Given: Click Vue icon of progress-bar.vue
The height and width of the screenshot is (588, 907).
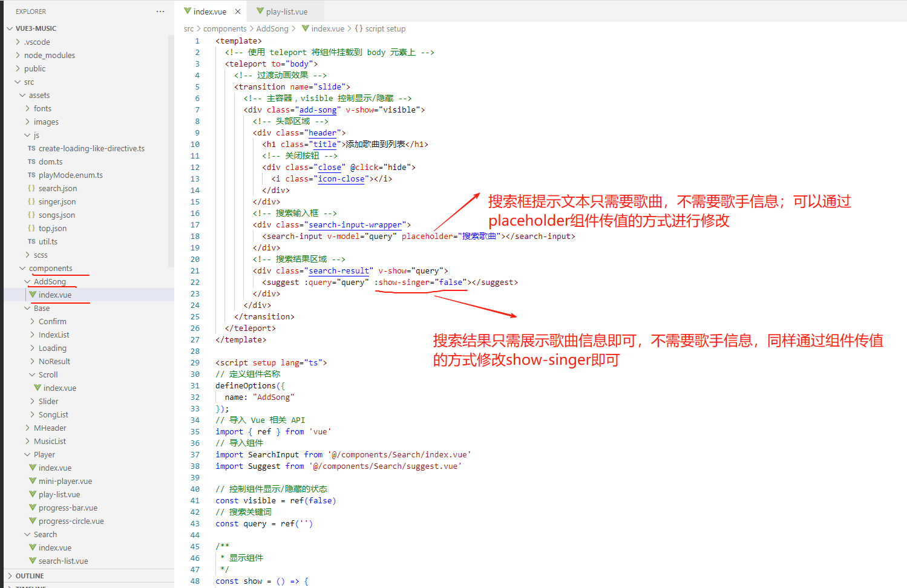Looking at the screenshot, I should 33,508.
